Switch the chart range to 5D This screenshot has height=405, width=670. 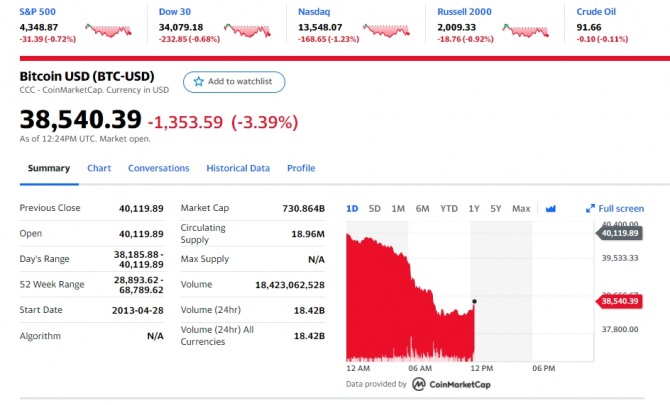point(375,209)
